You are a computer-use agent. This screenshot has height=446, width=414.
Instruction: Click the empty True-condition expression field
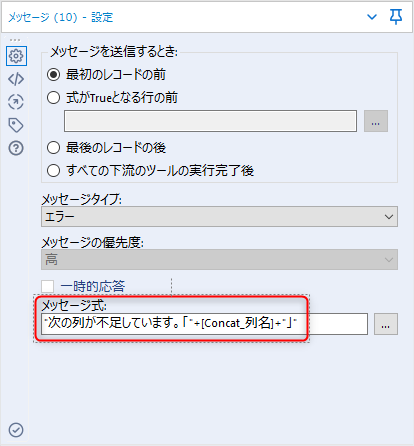click(x=210, y=121)
